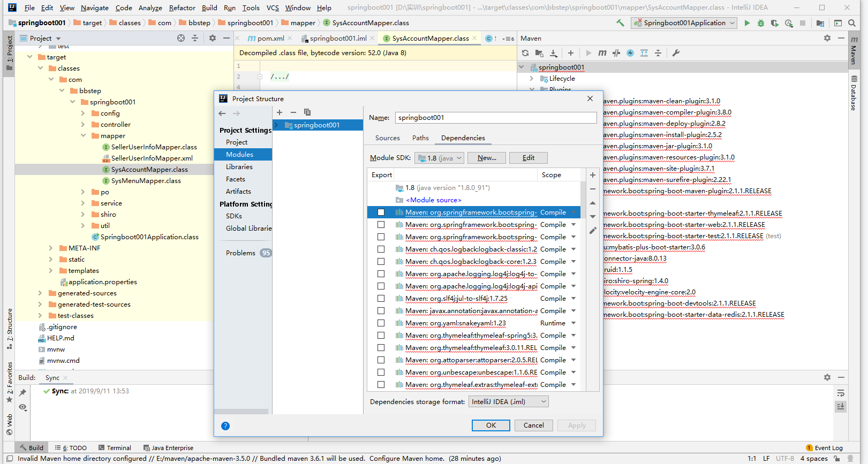
Task: Toggle export for logback-classic dependency
Action: pyautogui.click(x=381, y=249)
